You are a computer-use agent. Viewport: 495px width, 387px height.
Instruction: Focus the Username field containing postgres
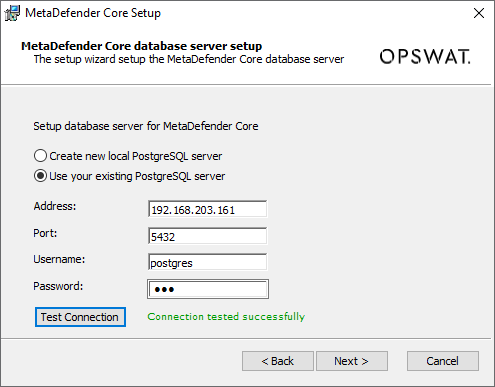click(x=207, y=262)
